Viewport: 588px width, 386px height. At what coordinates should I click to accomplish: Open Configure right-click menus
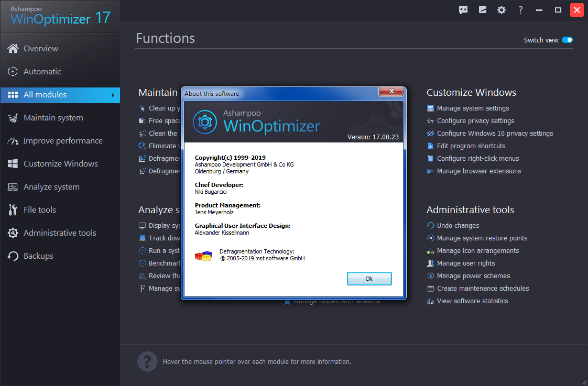click(x=478, y=159)
